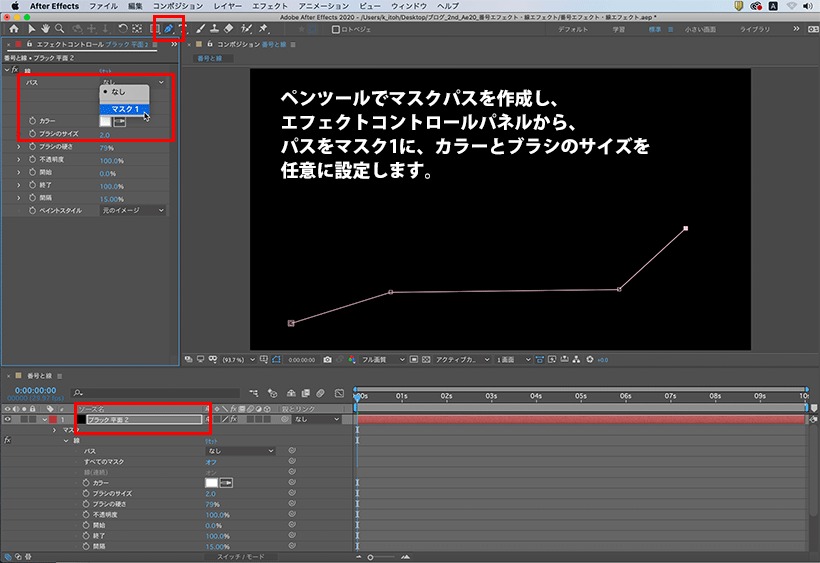
Task: Click the Home icon in toolbar
Action: tap(14, 29)
